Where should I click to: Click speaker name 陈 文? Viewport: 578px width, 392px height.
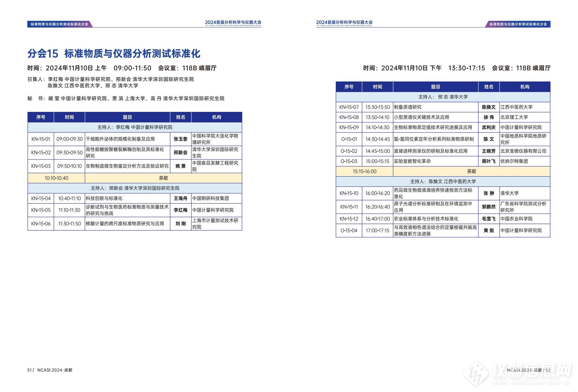tap(489, 139)
